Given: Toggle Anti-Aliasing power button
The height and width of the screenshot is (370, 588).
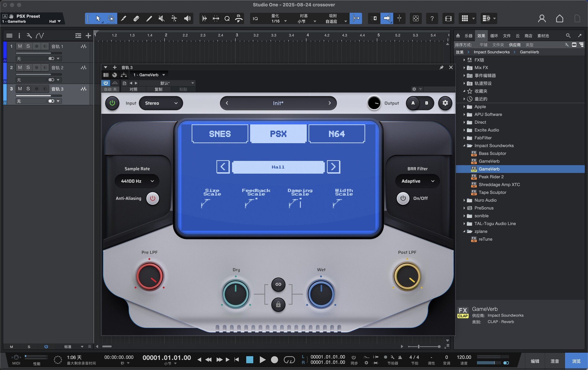Looking at the screenshot, I should (153, 198).
